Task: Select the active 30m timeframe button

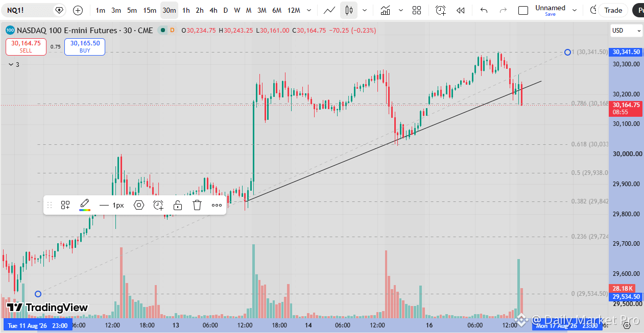Action: [169, 10]
